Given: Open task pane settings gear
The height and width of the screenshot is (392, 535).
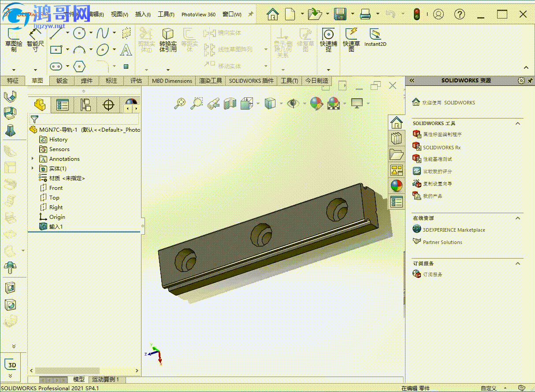Looking at the screenshot, I should coord(521,81).
